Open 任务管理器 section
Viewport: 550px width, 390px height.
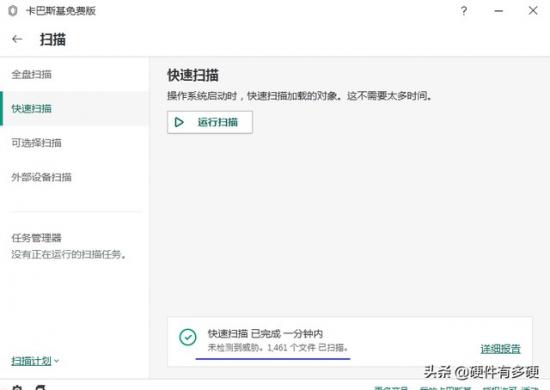[x=36, y=238]
